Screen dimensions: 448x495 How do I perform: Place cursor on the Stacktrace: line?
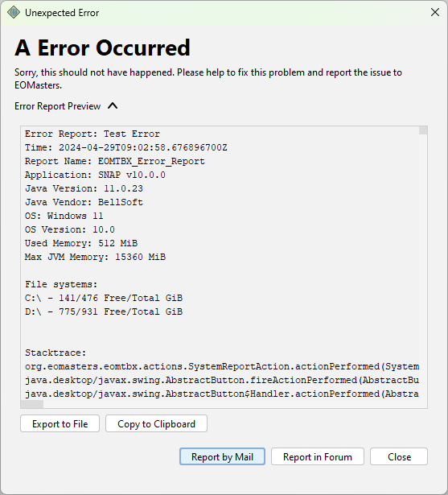(x=55, y=353)
